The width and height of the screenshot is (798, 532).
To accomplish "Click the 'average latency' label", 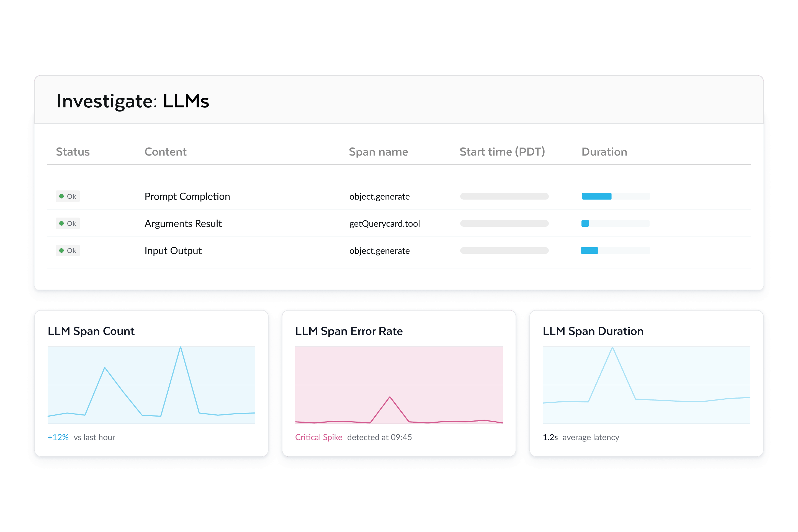I will point(591,437).
